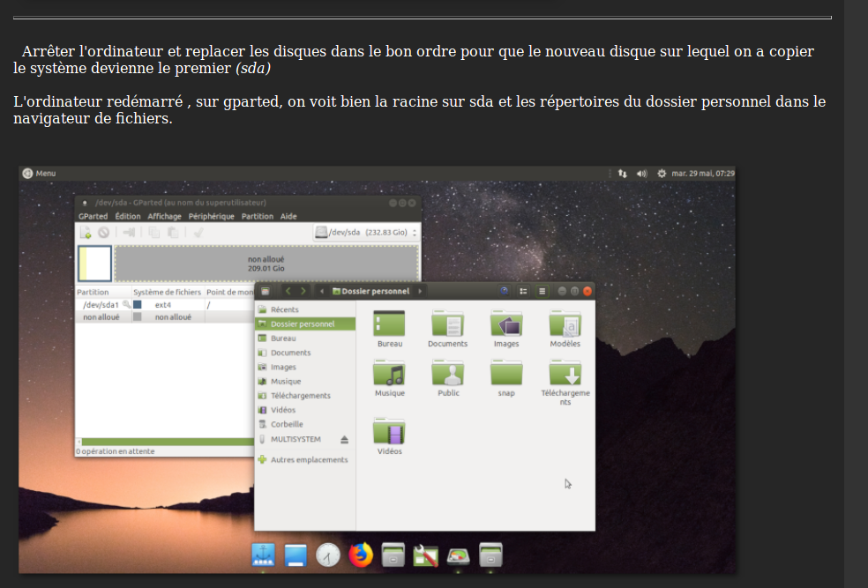
Task: Open the Aide menu
Action: [x=288, y=216]
